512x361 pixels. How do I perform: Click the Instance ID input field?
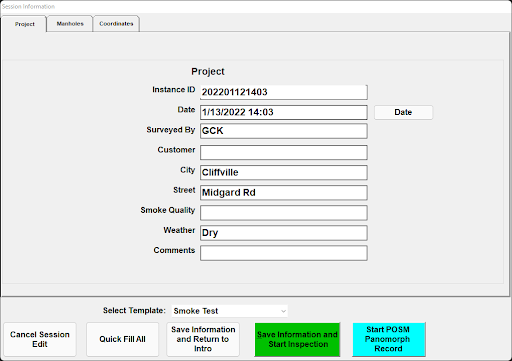tap(284, 92)
